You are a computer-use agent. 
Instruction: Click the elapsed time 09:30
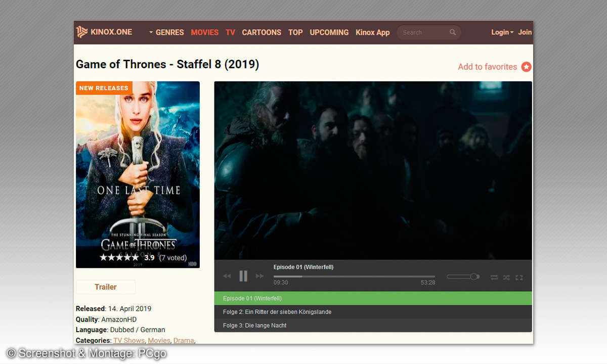pos(281,283)
